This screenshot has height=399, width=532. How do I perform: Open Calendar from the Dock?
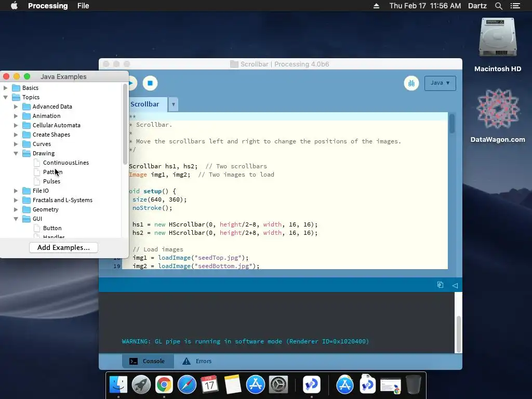pyautogui.click(x=210, y=384)
